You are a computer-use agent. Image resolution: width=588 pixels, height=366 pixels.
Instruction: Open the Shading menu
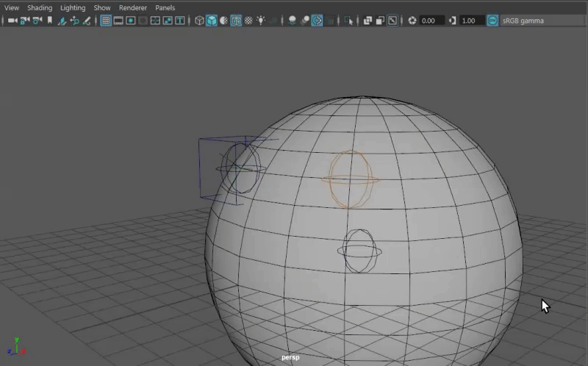pyautogui.click(x=40, y=7)
